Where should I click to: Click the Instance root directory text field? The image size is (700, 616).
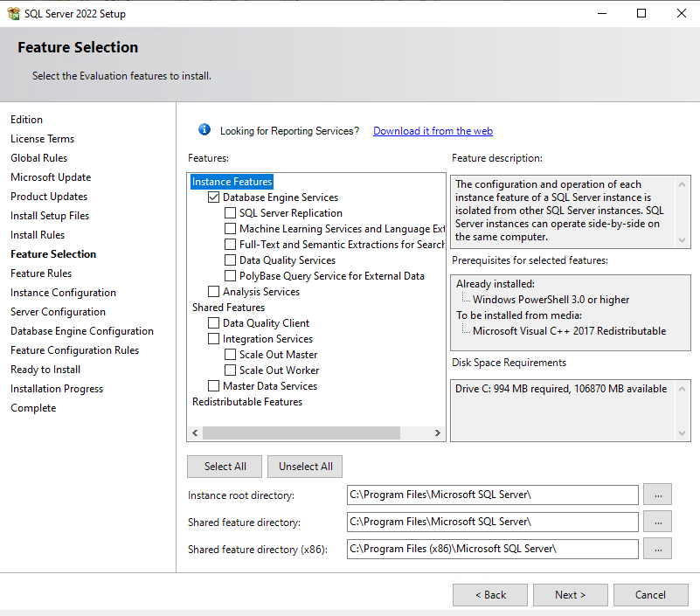(x=492, y=495)
